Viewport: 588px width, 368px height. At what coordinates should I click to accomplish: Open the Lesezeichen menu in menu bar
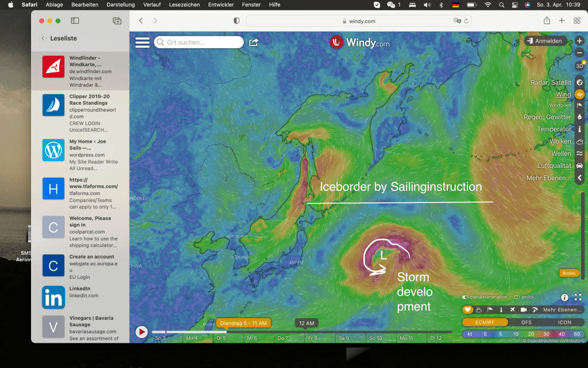pos(184,5)
